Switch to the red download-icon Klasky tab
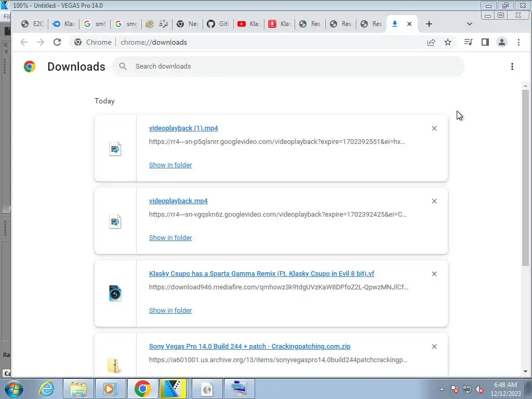The image size is (532, 399). 279,24
